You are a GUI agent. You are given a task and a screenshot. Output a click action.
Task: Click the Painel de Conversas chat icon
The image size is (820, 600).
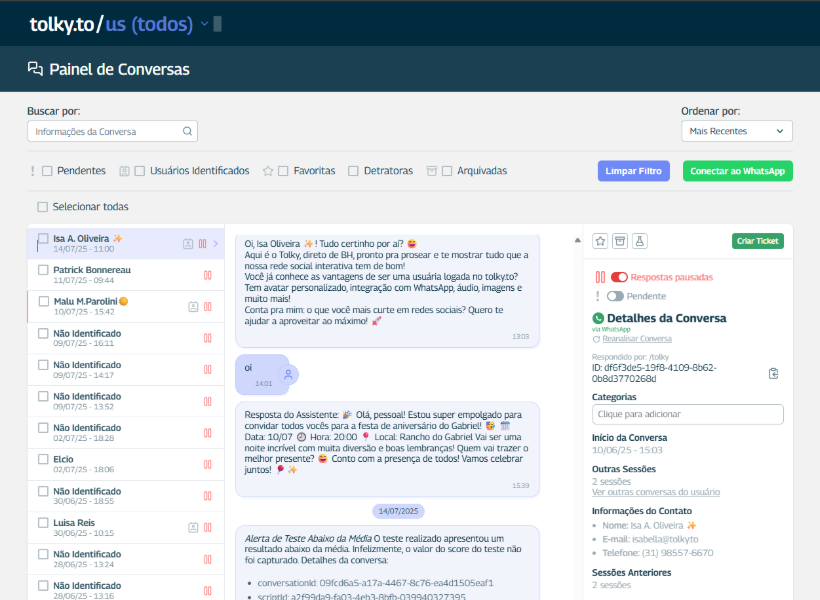click(35, 69)
